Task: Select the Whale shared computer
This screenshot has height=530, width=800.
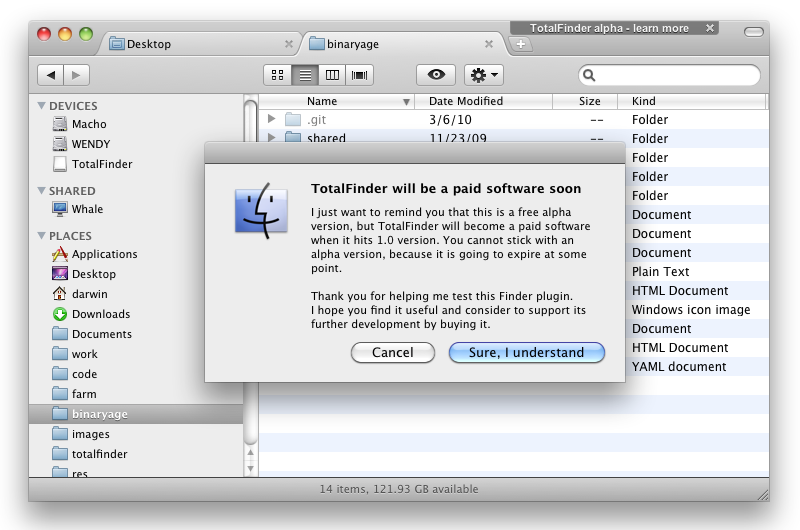Action: coord(87,209)
